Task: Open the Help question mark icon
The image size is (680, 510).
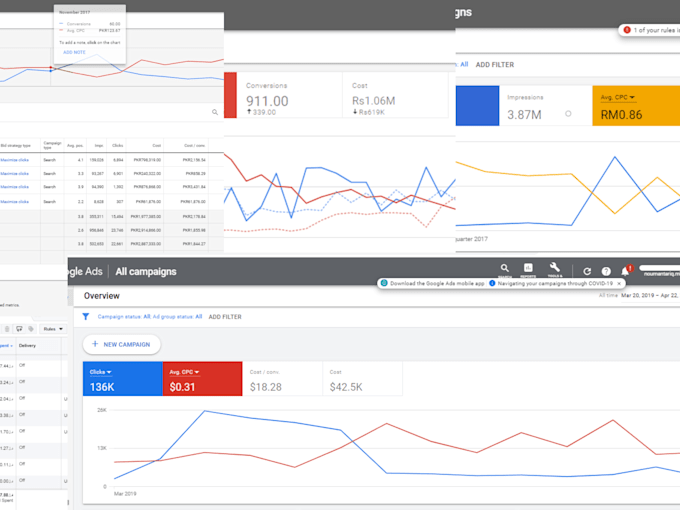Action: [x=606, y=271]
